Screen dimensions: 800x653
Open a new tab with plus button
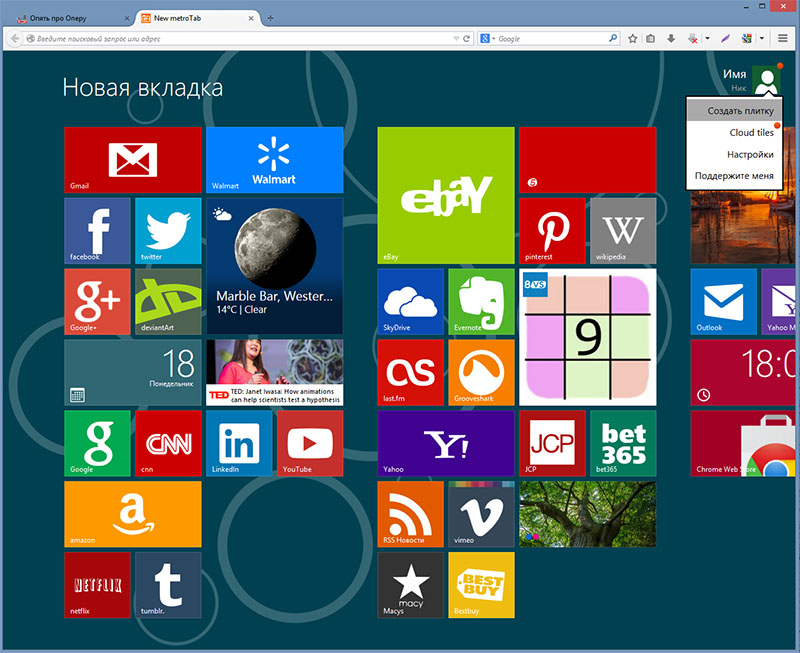tap(271, 18)
